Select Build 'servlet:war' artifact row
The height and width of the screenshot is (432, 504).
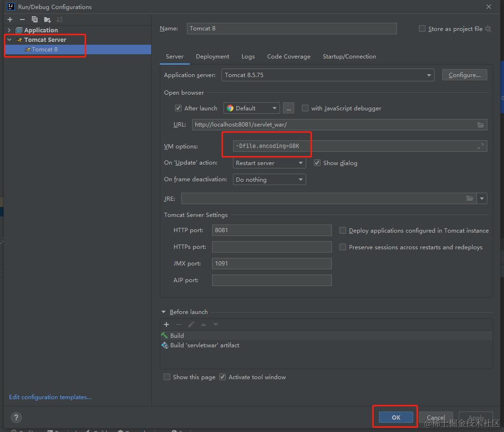click(x=326, y=345)
